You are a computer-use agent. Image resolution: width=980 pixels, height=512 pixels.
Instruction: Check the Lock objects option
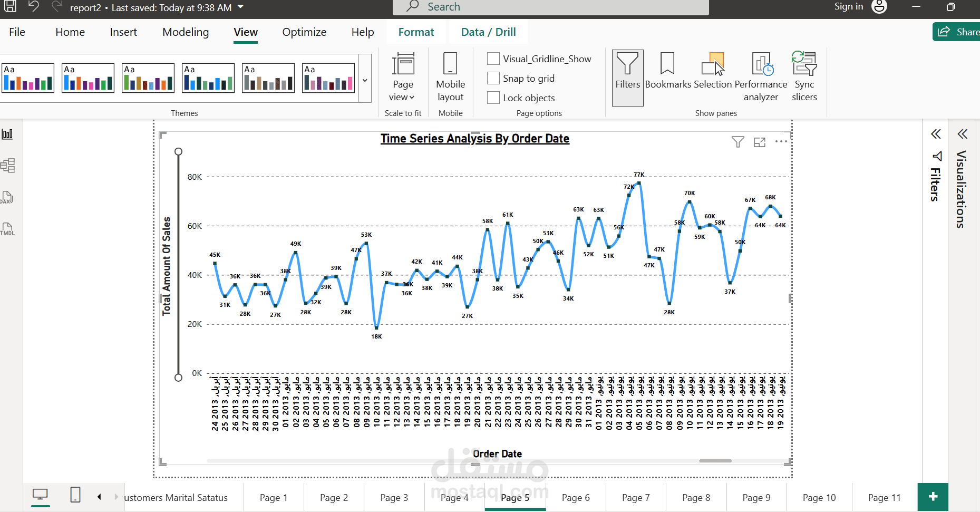493,98
